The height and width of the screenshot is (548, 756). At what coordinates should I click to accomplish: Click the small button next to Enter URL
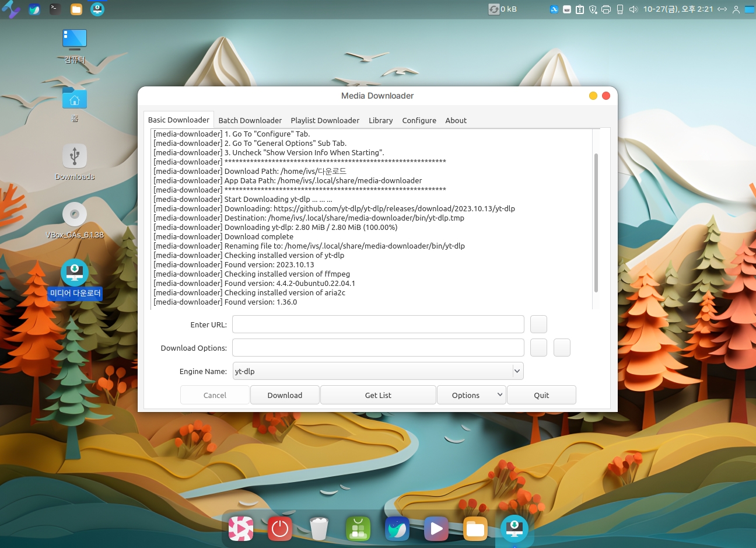[538, 324]
